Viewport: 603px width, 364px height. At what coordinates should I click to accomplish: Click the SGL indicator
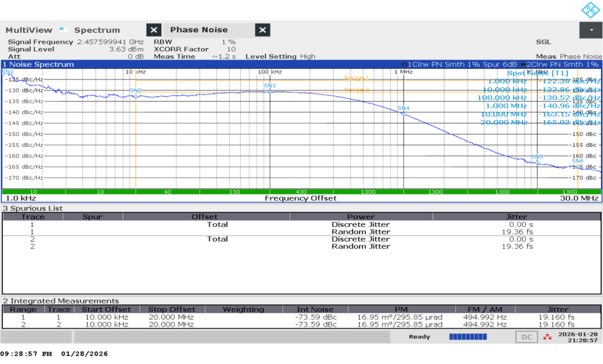pos(543,42)
